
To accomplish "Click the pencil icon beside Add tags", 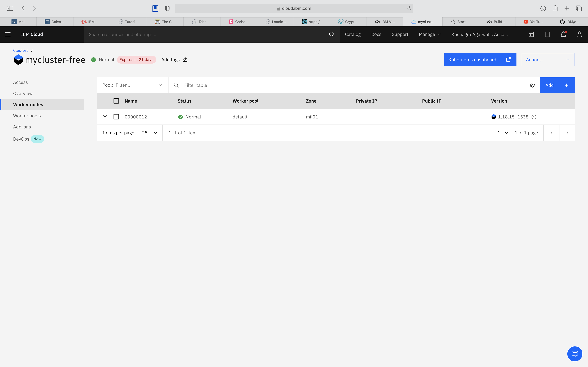I will tap(185, 60).
